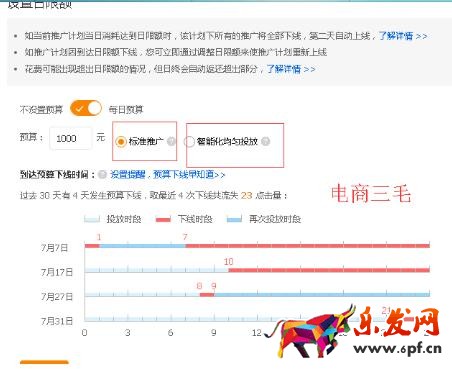Click the 7月27日 short red segment between 8 and 9
This screenshot has width=452, height=369.
pyautogui.click(x=207, y=295)
